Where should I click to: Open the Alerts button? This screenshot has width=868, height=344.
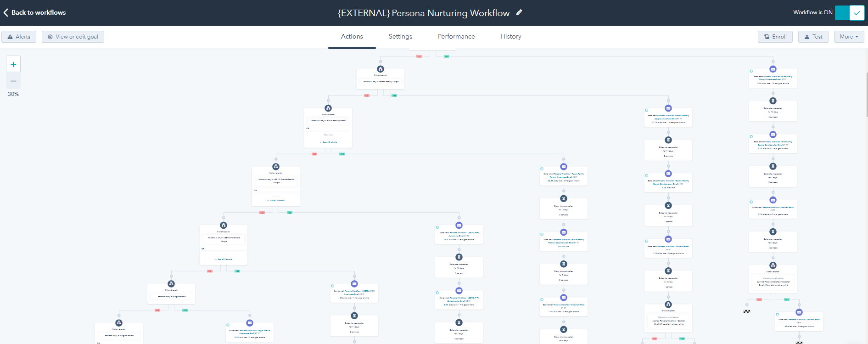(19, 37)
